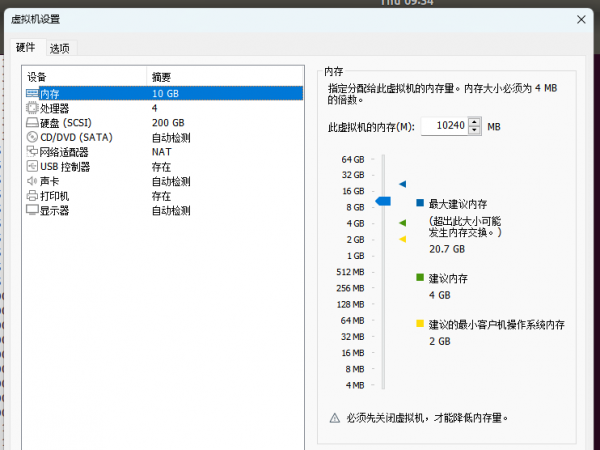Click the network adapter (网络适配器) icon

pyautogui.click(x=32, y=152)
